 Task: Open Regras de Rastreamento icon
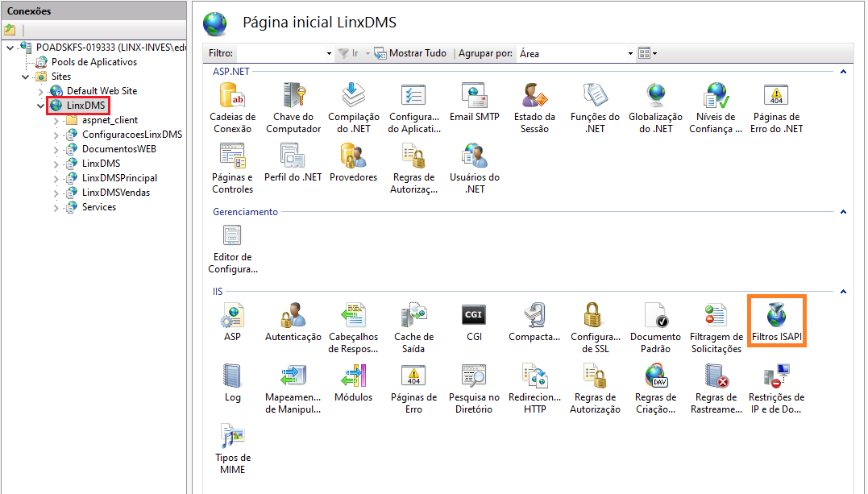click(716, 388)
